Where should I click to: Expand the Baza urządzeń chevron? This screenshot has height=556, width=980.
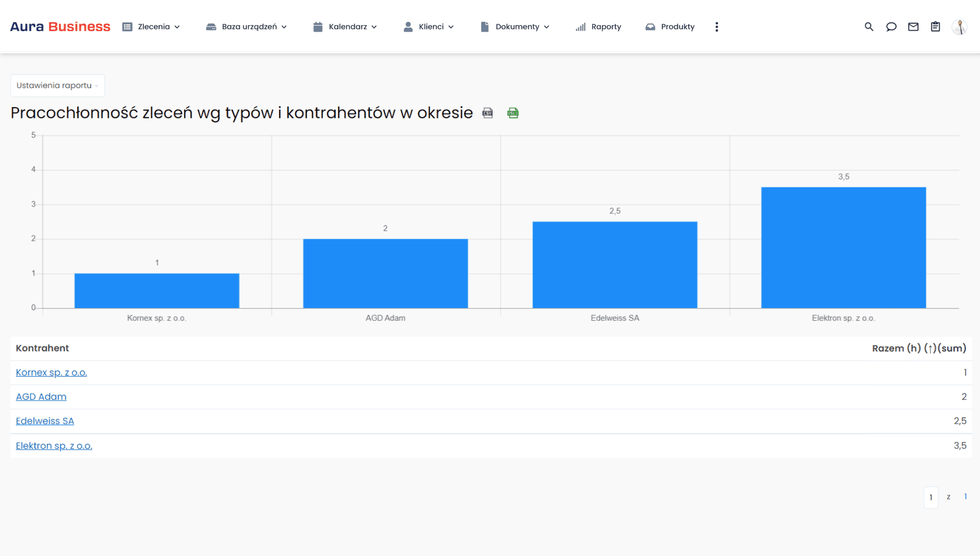point(284,27)
